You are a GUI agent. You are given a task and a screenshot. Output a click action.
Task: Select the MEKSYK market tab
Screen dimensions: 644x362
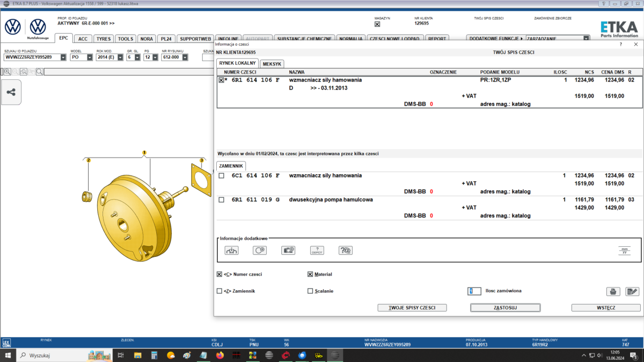[272, 63]
